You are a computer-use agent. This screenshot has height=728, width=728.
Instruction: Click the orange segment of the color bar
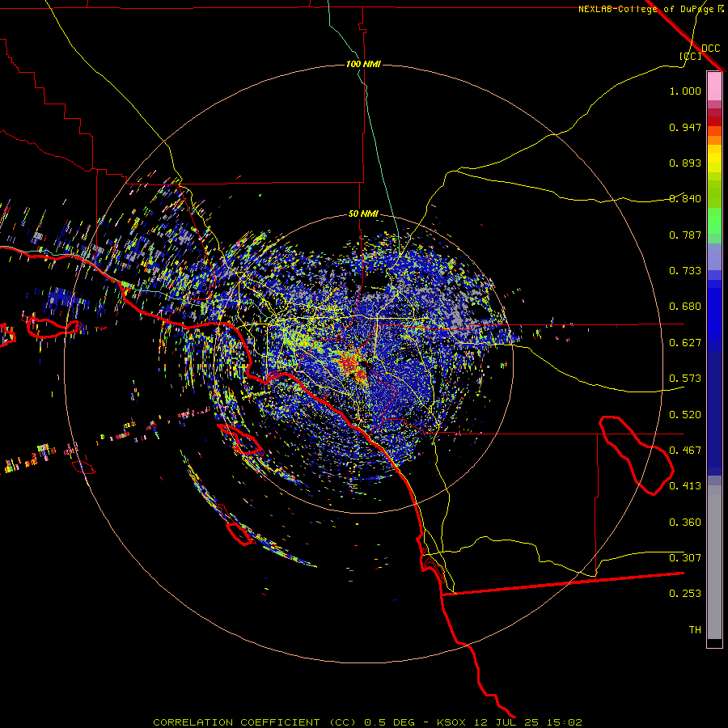coord(714,140)
